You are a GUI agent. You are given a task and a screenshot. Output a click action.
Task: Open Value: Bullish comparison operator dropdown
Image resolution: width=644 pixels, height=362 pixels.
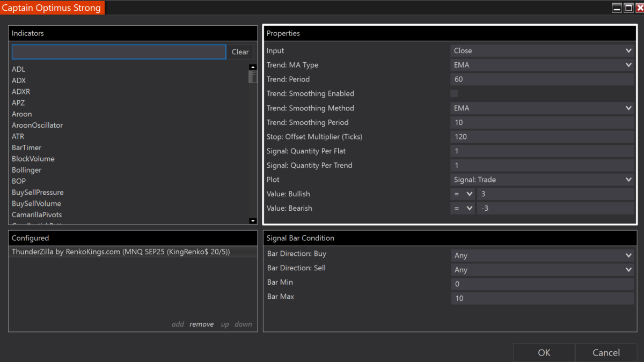pos(462,194)
